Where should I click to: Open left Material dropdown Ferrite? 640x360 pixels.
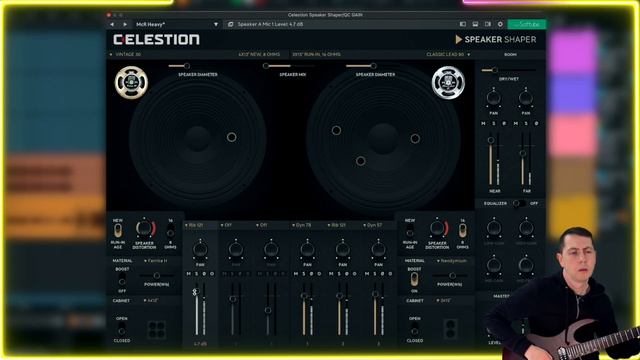(156, 260)
